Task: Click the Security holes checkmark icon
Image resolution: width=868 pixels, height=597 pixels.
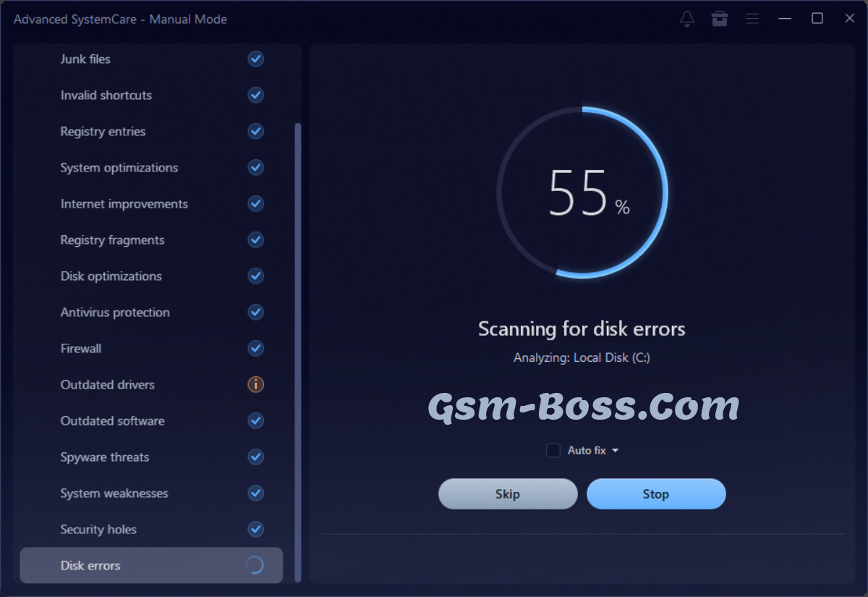Action: [256, 529]
